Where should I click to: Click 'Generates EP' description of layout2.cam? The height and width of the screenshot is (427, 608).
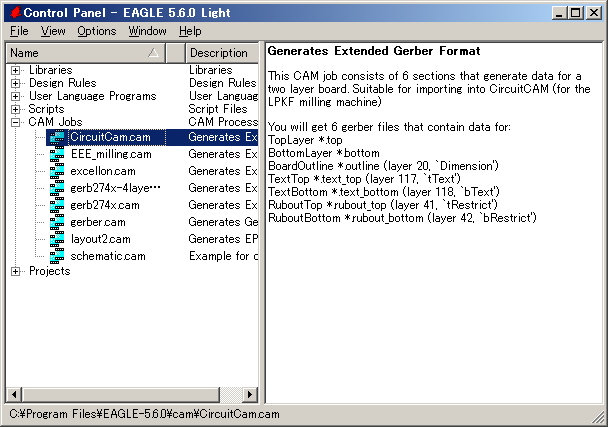pos(223,239)
